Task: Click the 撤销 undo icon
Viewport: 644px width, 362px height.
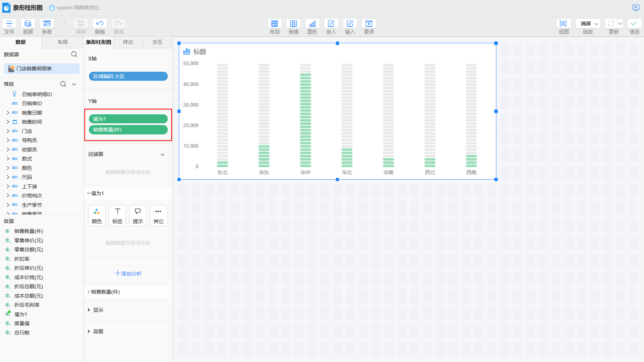Action: point(100,23)
